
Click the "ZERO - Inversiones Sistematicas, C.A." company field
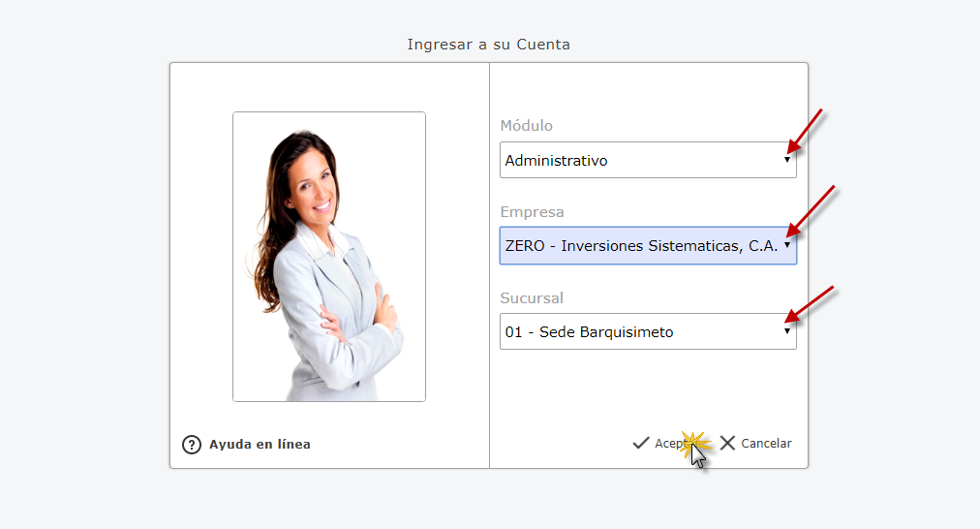pos(639,246)
